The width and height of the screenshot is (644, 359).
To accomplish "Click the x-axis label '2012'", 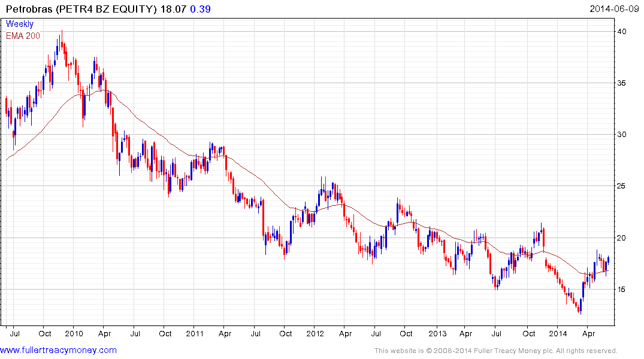I will pyautogui.click(x=316, y=333).
